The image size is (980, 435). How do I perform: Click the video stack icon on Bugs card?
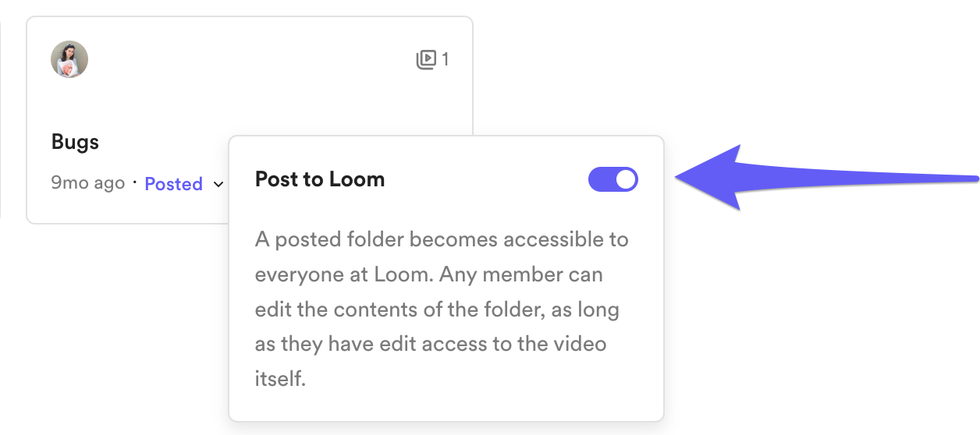(x=426, y=59)
